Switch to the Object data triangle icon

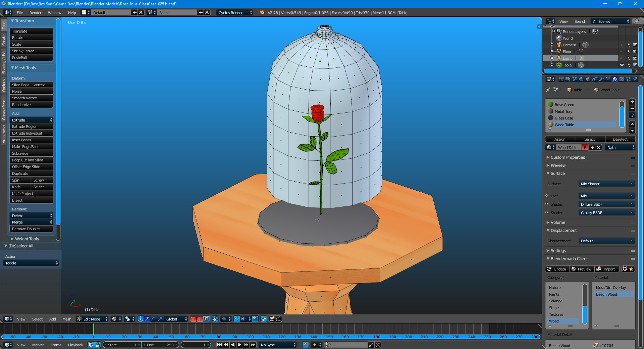608,79
